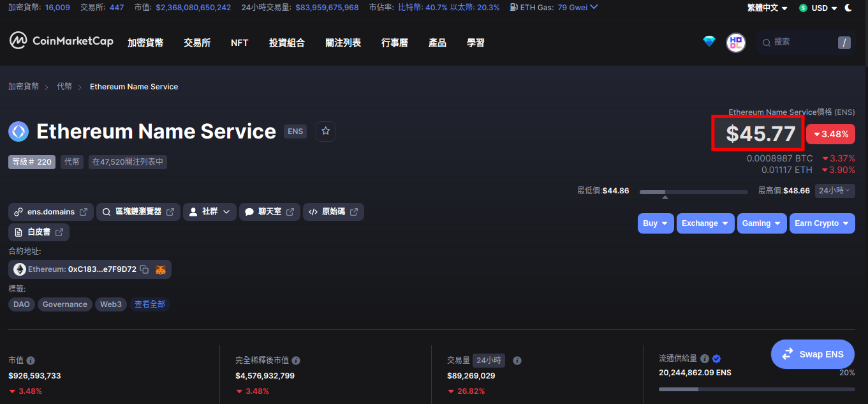Screen dimensions: 868x404
Task: Open the 24小時 high-low range dropdown
Action: 835,190
